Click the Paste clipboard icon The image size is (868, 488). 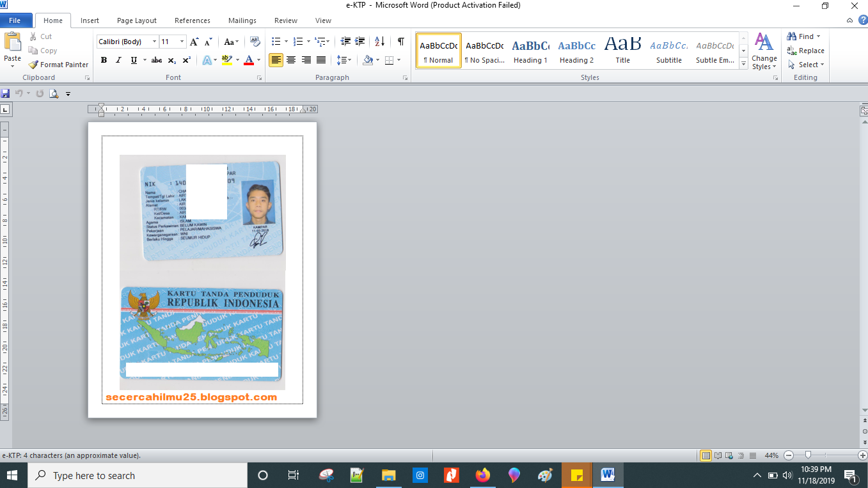click(x=13, y=42)
